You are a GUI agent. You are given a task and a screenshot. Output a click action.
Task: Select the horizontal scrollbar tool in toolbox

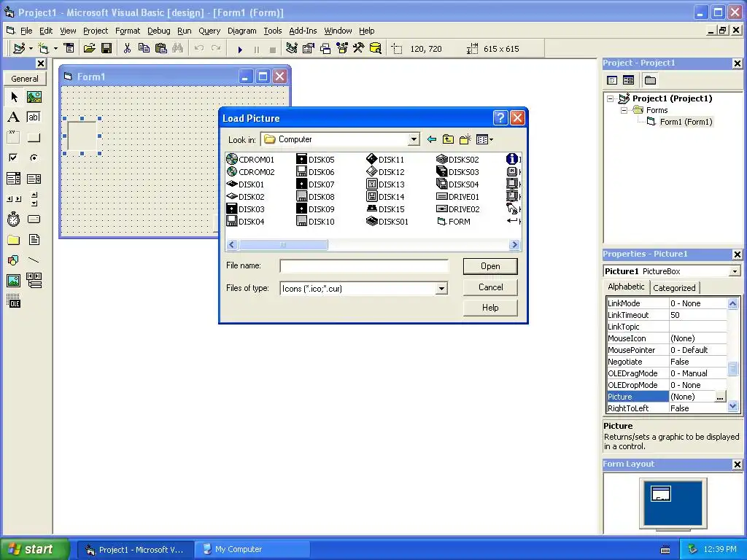coord(14,199)
